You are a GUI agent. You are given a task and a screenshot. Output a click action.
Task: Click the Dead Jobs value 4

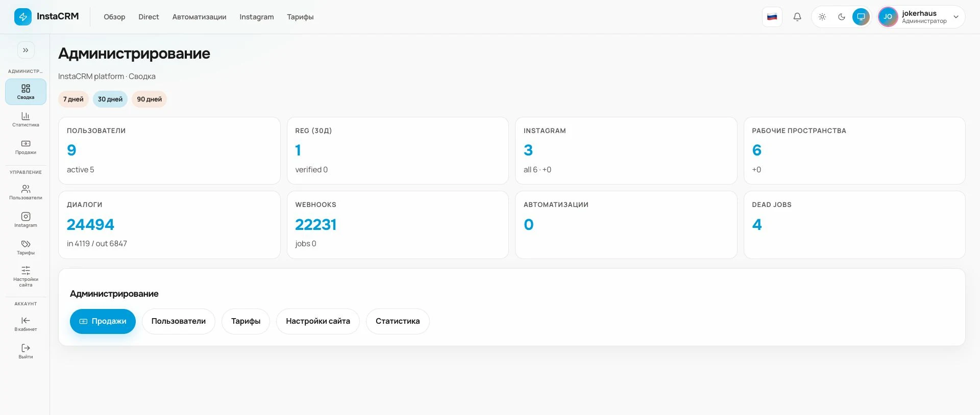[757, 224]
